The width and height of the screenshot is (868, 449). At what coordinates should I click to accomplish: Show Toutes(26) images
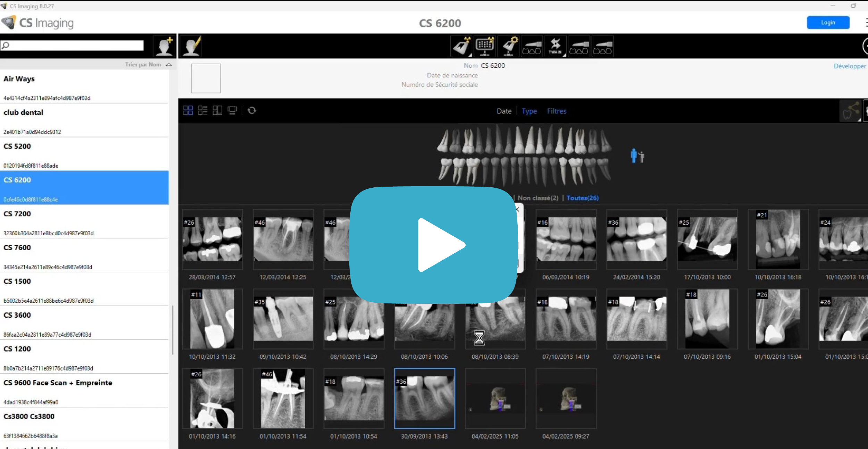click(582, 198)
